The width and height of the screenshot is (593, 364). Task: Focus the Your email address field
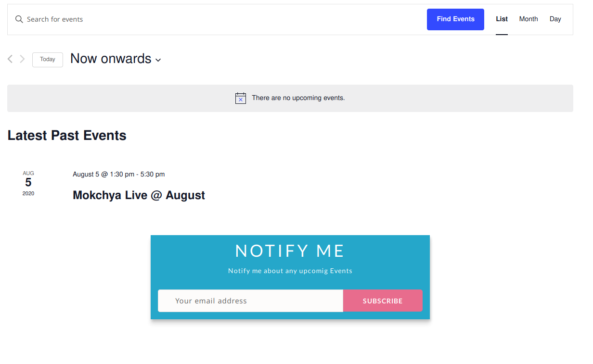click(250, 301)
